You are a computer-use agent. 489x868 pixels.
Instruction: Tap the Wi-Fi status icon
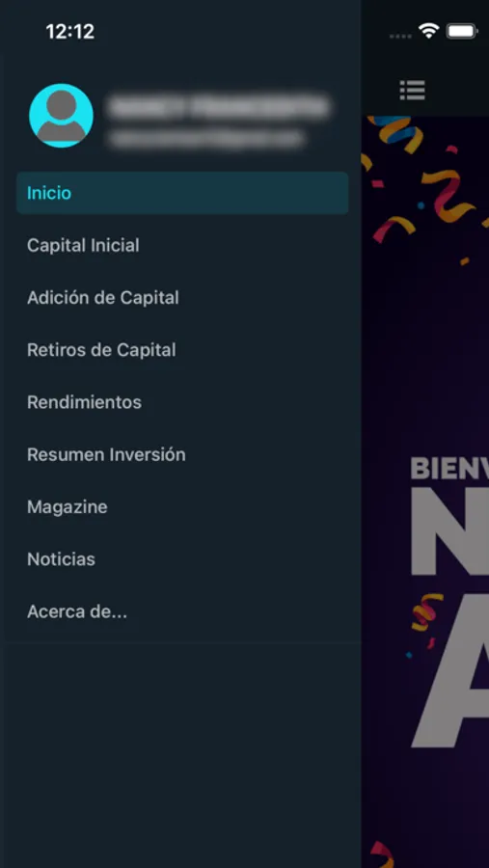pyautogui.click(x=428, y=31)
